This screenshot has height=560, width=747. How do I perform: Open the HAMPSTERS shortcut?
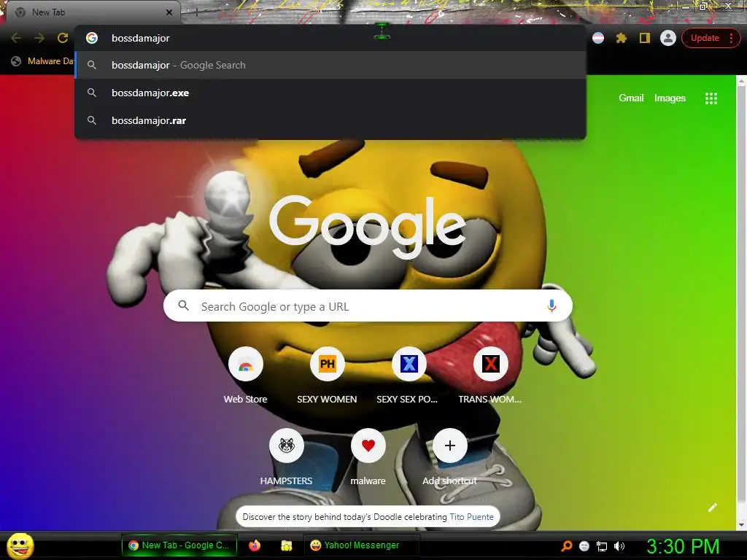(286, 457)
